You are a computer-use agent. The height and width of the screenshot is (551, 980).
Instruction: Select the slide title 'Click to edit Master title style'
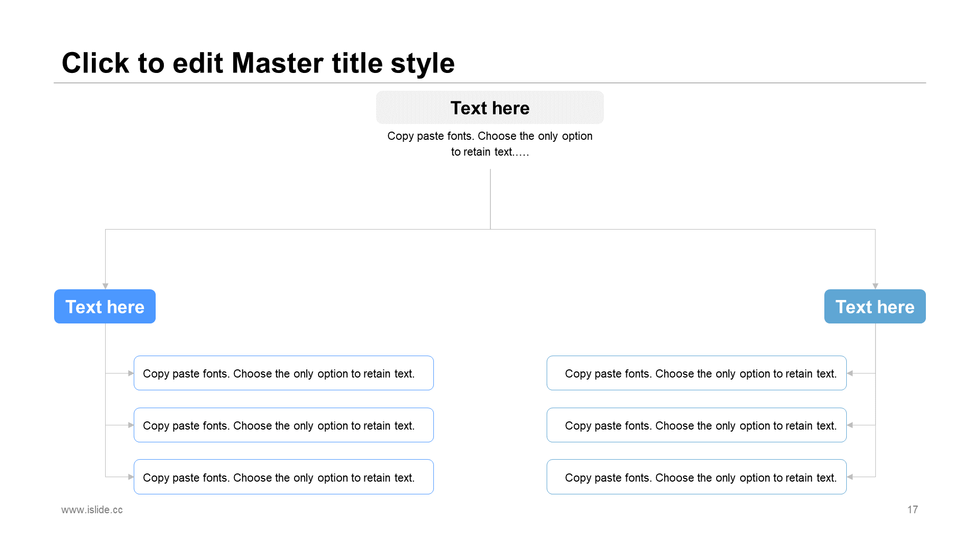pyautogui.click(x=258, y=63)
